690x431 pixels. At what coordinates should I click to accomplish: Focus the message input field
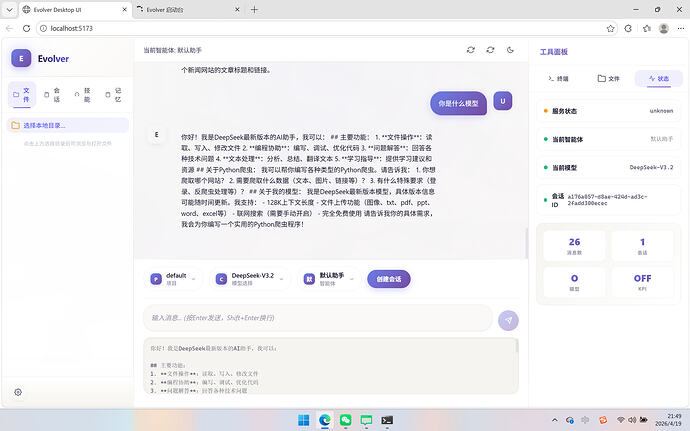(x=318, y=317)
